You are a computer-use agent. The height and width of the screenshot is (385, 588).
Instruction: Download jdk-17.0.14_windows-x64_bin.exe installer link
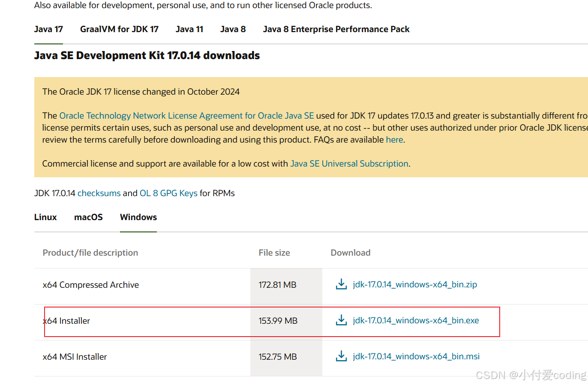coord(416,320)
